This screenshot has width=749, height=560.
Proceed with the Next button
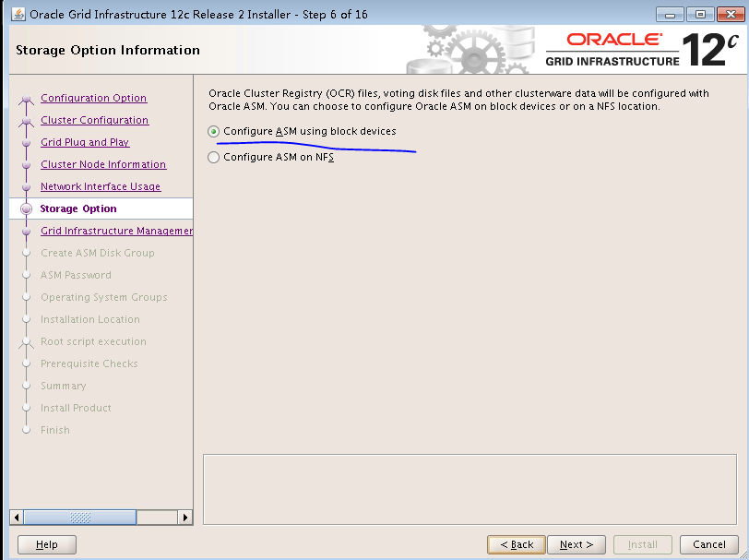point(577,544)
